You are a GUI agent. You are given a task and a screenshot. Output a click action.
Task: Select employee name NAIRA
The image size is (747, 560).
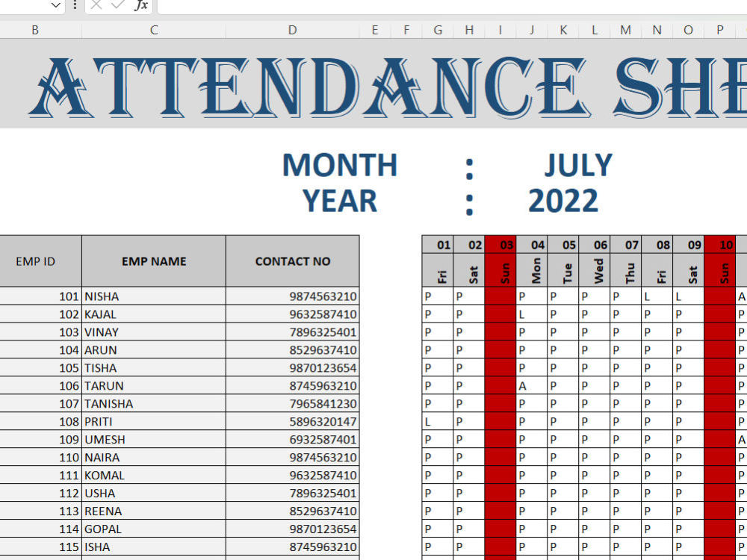coord(154,457)
